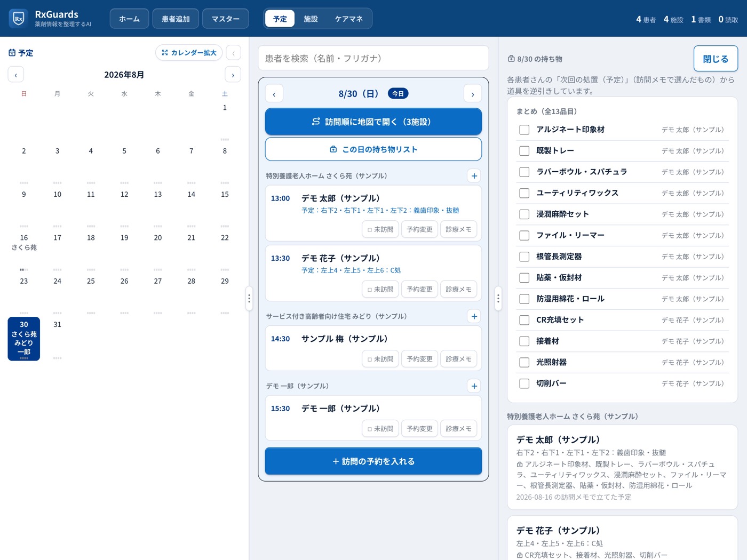This screenshot has width=747, height=560.
Task: Focus the 患者を検索 search field
Action: coord(373,58)
